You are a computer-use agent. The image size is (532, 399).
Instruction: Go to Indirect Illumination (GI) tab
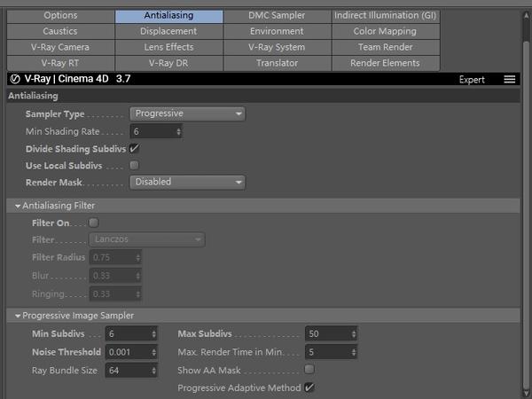[x=386, y=16]
